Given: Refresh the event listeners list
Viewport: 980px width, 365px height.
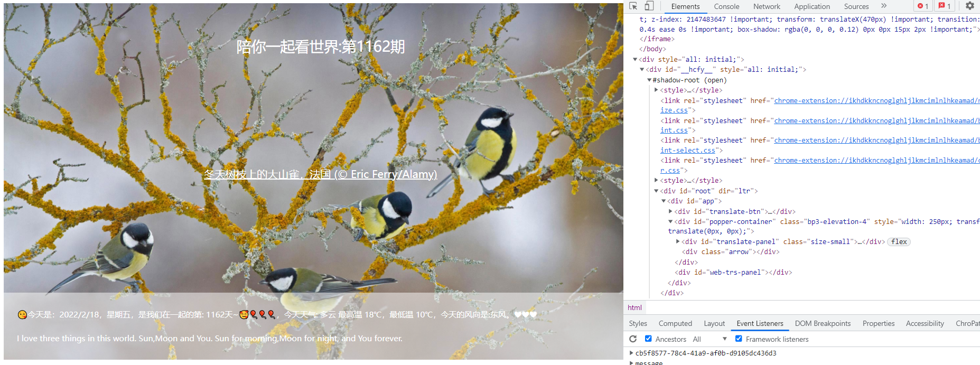Looking at the screenshot, I should (633, 339).
